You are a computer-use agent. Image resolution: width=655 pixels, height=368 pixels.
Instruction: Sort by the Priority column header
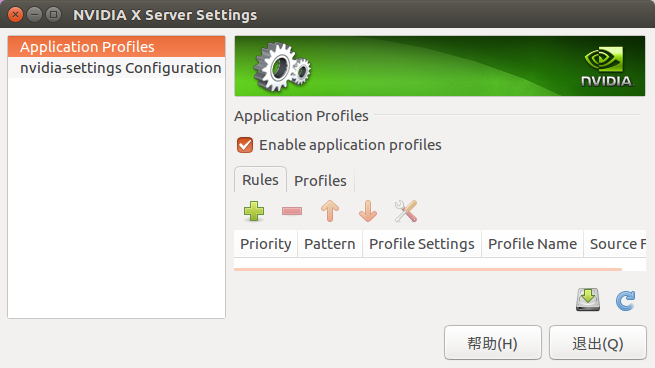[266, 244]
